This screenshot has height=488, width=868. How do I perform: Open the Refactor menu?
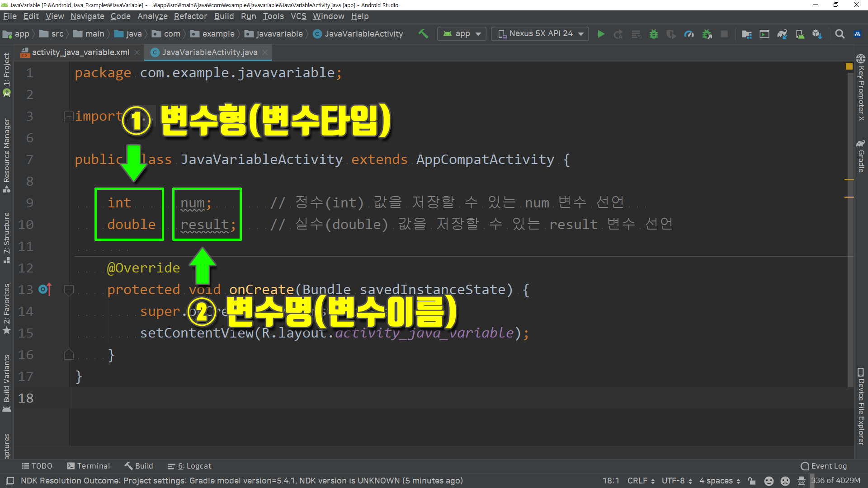(190, 16)
